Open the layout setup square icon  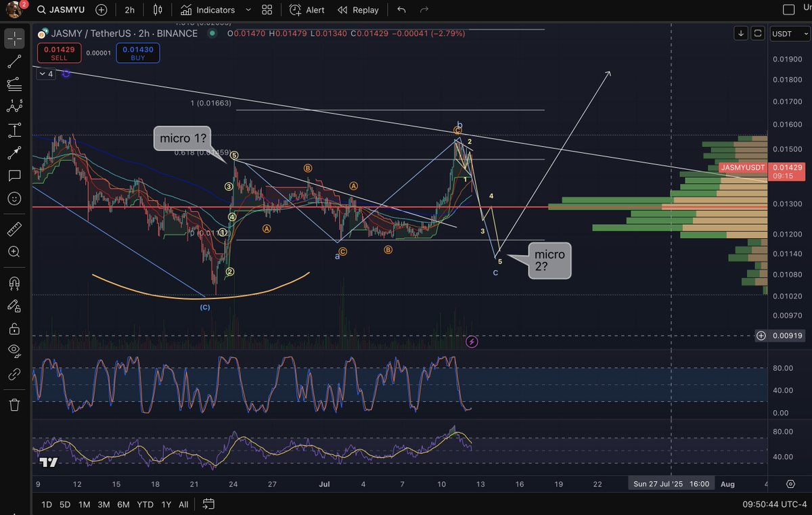(x=787, y=10)
